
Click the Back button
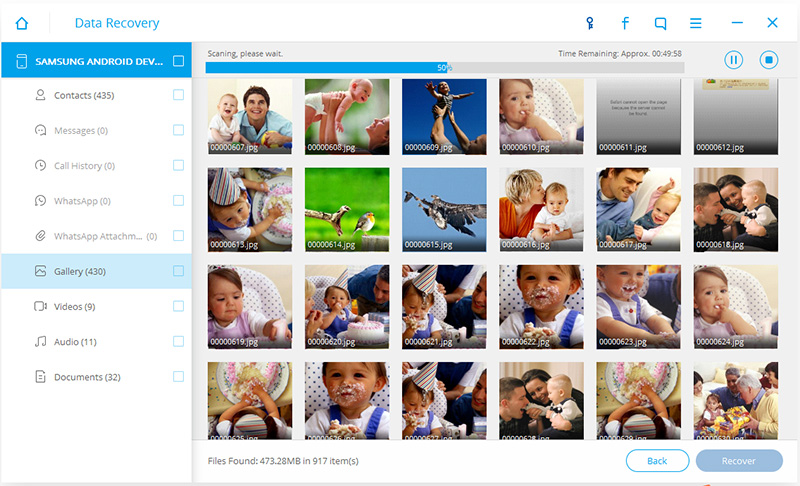(x=657, y=460)
